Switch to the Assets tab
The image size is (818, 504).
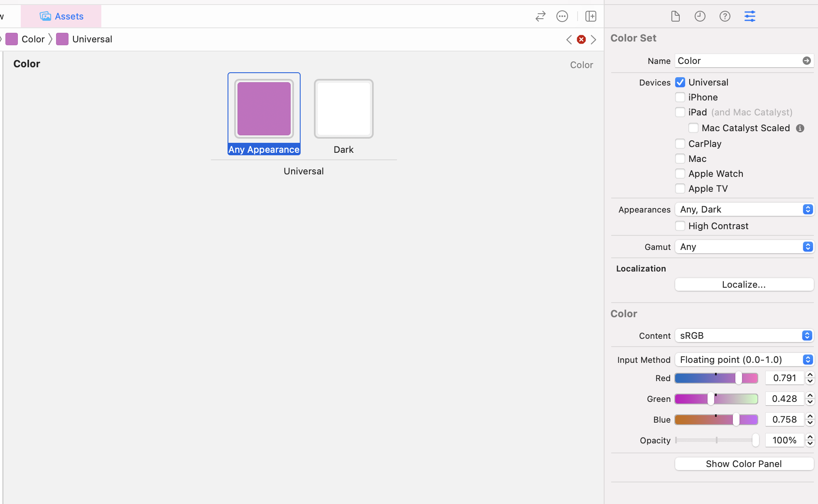(61, 16)
